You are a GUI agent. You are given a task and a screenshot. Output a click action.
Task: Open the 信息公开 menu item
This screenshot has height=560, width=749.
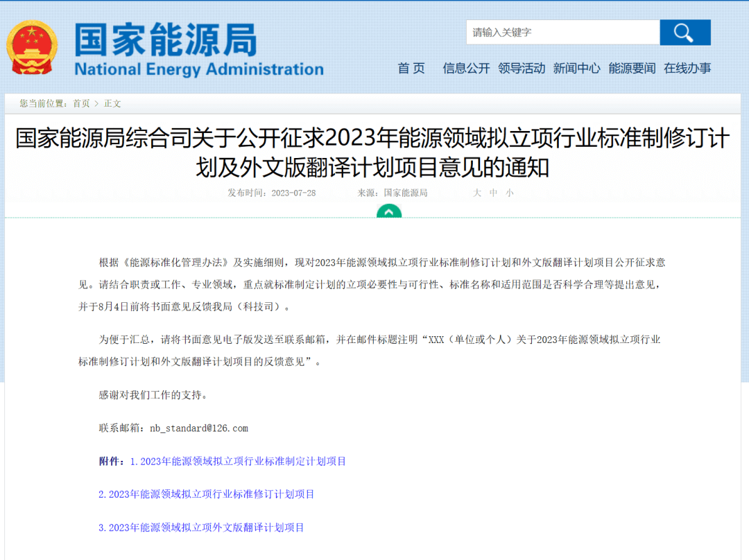coord(465,69)
